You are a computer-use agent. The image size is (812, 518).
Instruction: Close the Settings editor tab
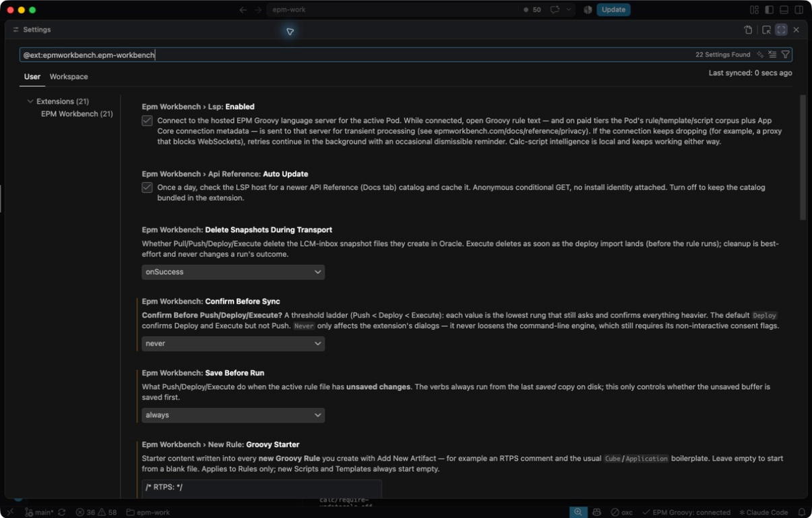pyautogui.click(x=797, y=30)
